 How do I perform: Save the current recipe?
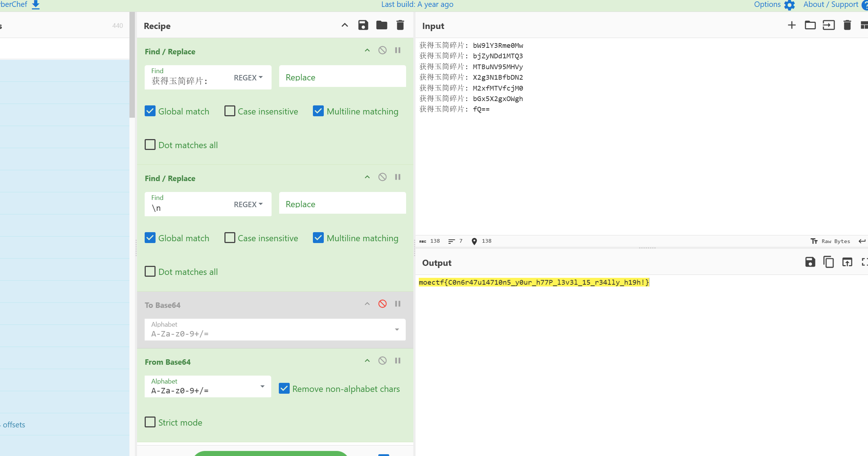[363, 25]
